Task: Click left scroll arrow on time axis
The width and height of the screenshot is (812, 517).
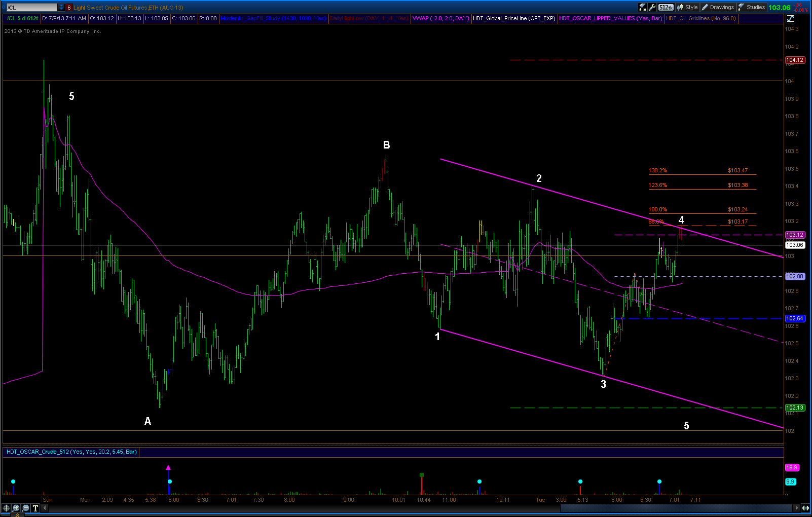Action: (45, 507)
